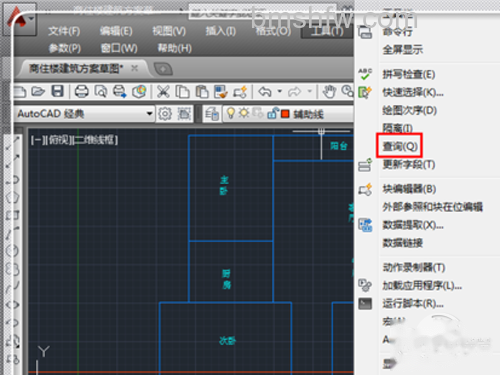This screenshot has height=375, width=500.
Task: Cut selection with the scissors icon
Action: click(163, 92)
